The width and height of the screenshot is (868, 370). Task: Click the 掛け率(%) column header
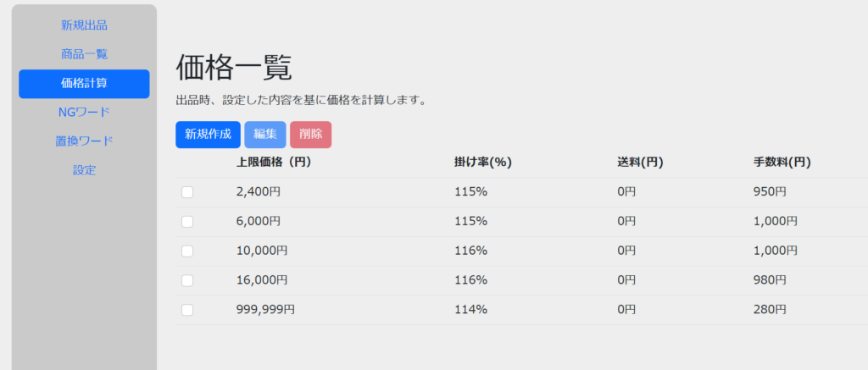tap(482, 163)
